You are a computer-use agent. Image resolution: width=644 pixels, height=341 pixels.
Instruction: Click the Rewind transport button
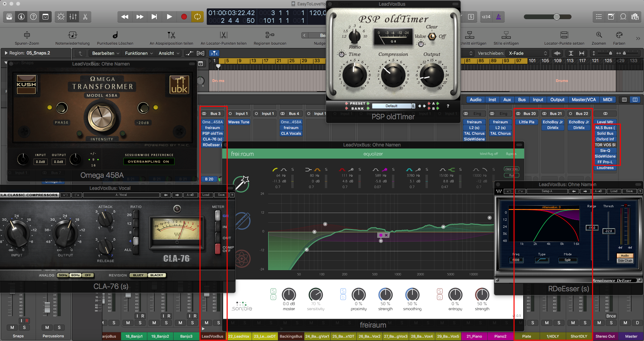click(x=125, y=17)
